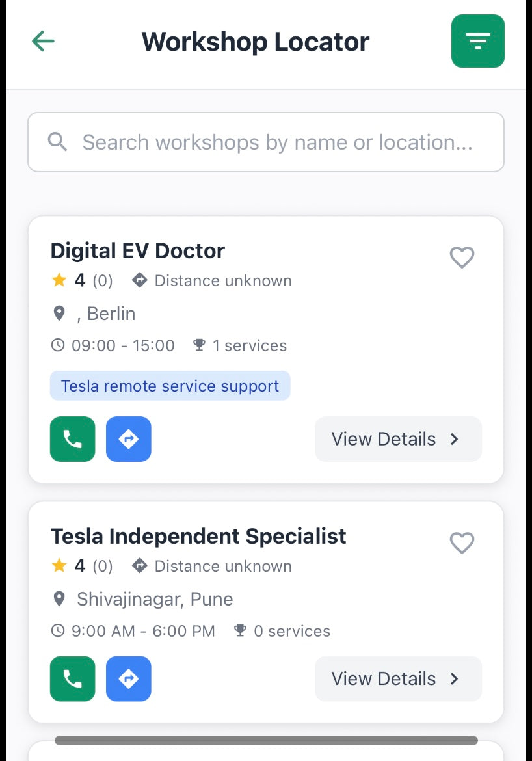This screenshot has width=532, height=761.
Task: Click the search magnifier icon
Action: tap(58, 142)
